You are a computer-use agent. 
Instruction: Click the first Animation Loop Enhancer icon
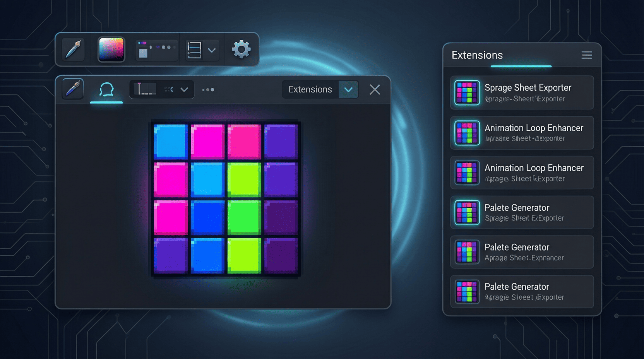tap(467, 133)
